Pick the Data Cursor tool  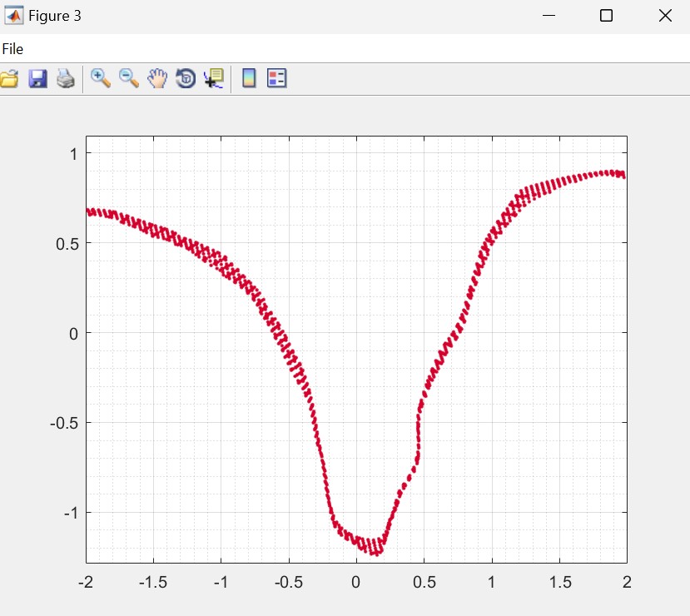(x=213, y=79)
